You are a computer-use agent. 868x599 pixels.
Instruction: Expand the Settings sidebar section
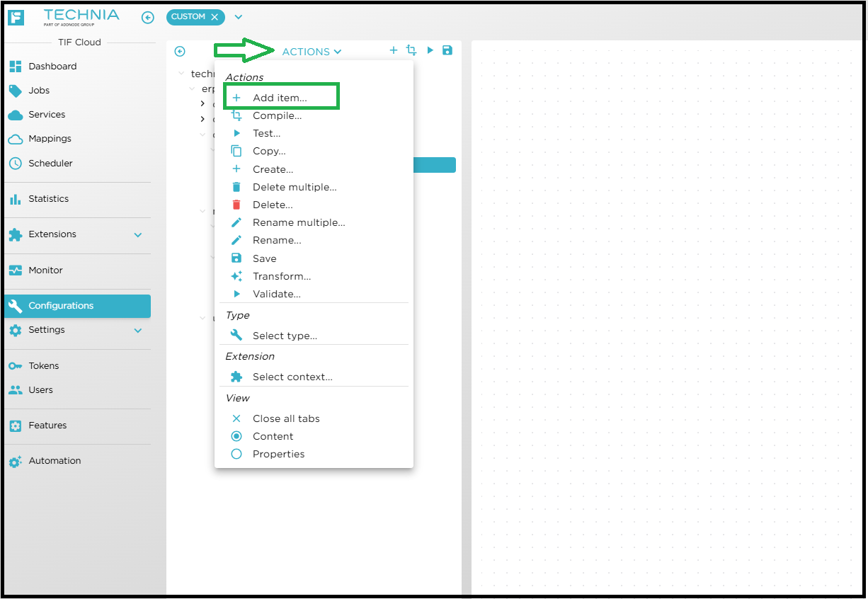tap(138, 331)
